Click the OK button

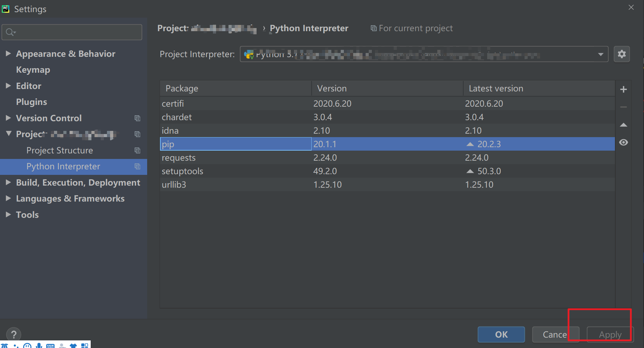tap(501, 334)
